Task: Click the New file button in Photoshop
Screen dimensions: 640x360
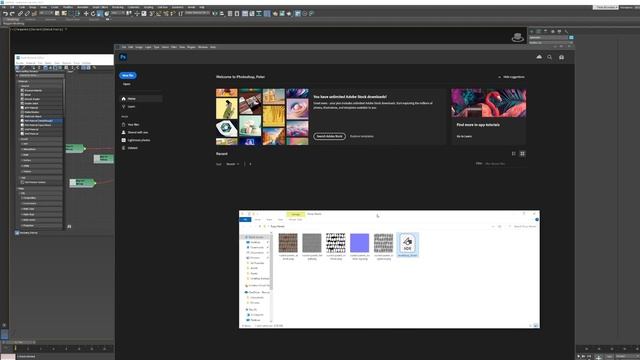Action: (128, 76)
